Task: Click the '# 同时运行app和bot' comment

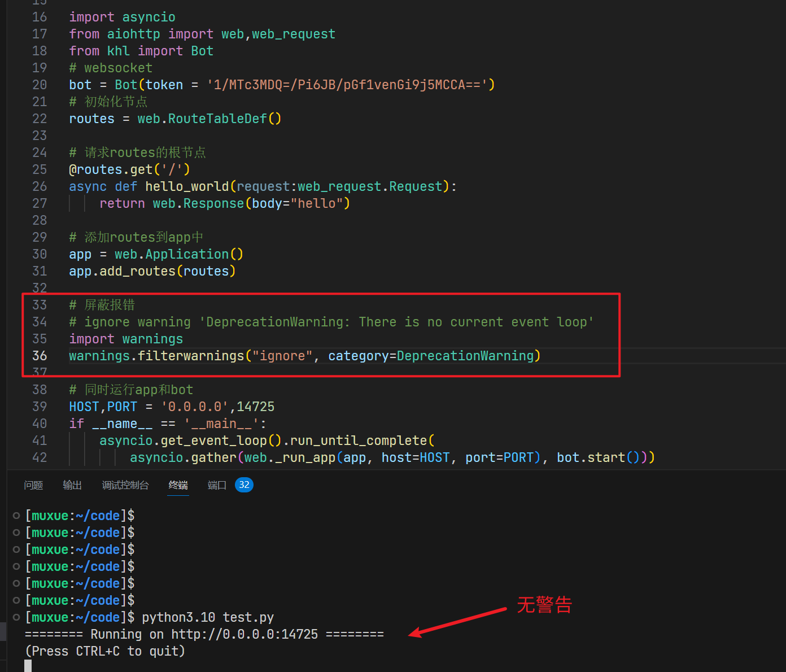Action: click(x=131, y=390)
